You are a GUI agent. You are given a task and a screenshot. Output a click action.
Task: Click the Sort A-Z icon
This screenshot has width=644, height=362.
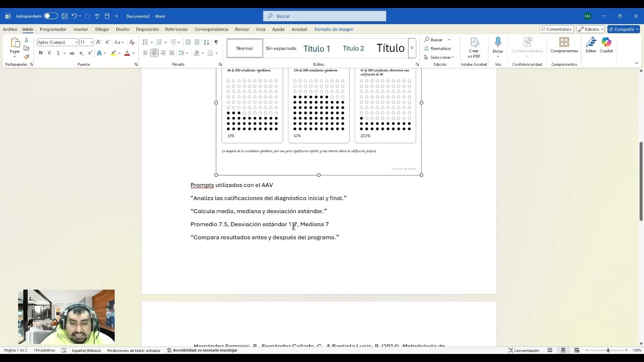pos(206,42)
